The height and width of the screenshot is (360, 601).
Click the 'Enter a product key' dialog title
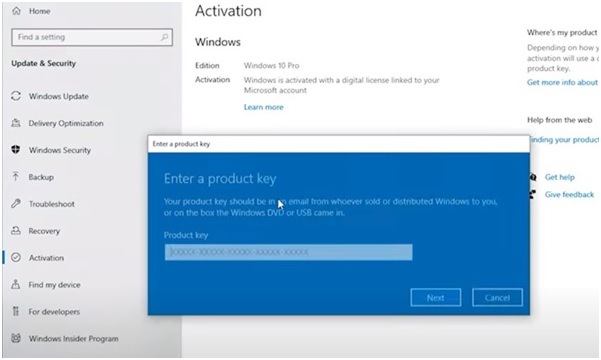pos(181,144)
